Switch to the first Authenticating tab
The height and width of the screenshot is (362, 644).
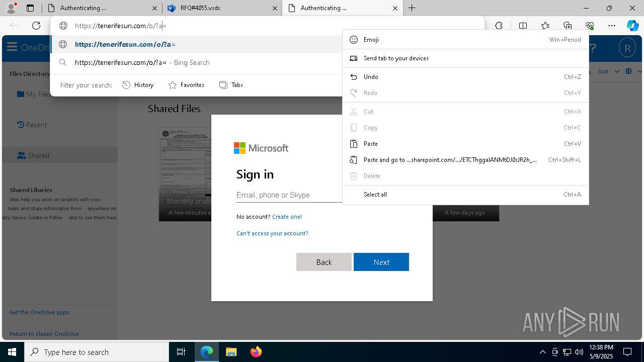(x=102, y=8)
